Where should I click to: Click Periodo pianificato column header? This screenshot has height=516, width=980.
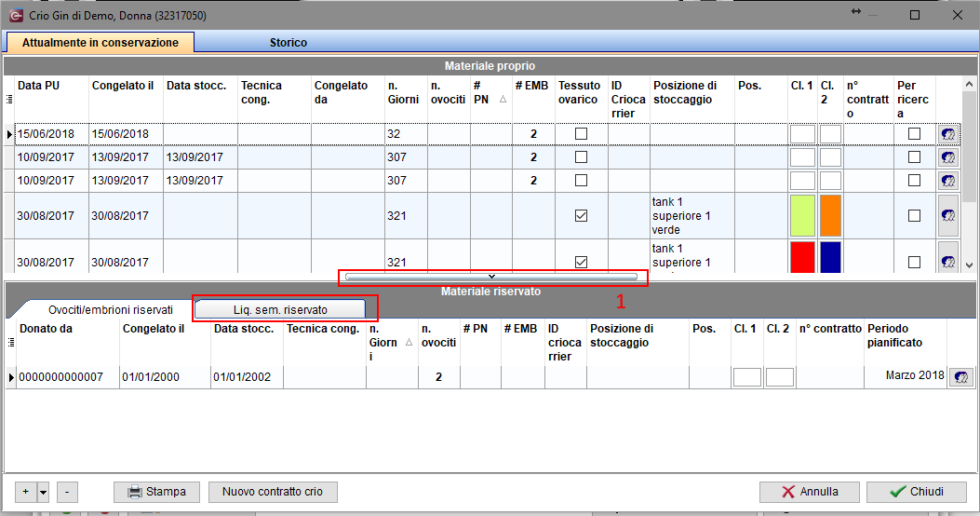(x=906, y=343)
